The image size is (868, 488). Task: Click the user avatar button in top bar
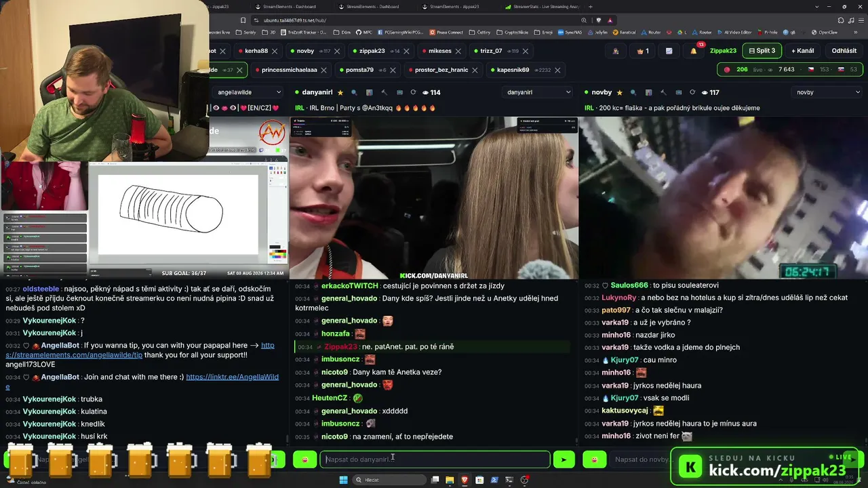click(616, 51)
